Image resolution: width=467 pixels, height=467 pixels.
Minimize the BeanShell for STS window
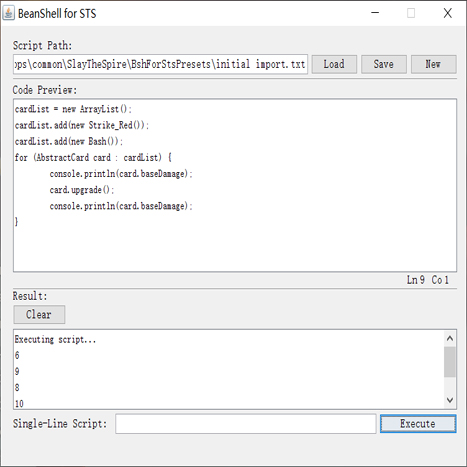(x=375, y=13)
